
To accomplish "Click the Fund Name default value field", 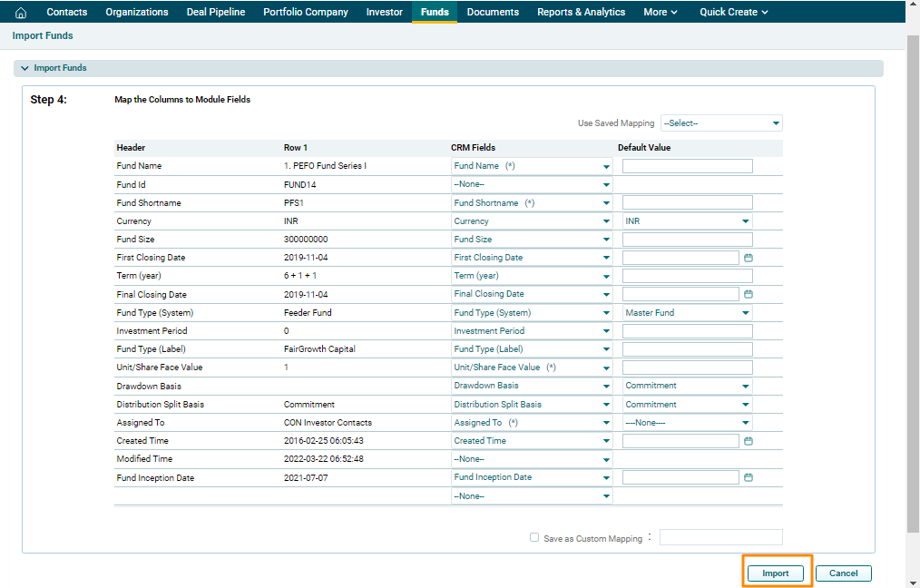I will tap(687, 166).
